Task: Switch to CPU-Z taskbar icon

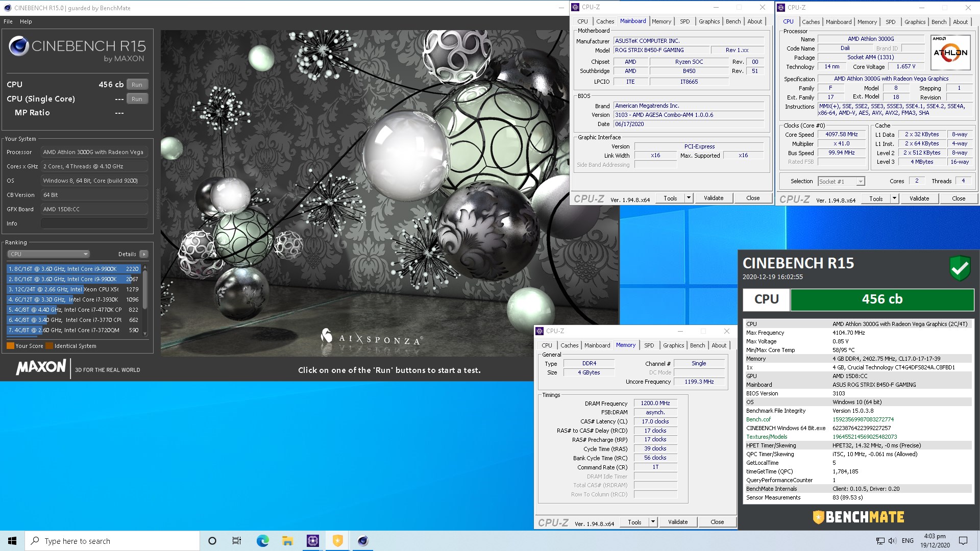Action: click(312, 541)
